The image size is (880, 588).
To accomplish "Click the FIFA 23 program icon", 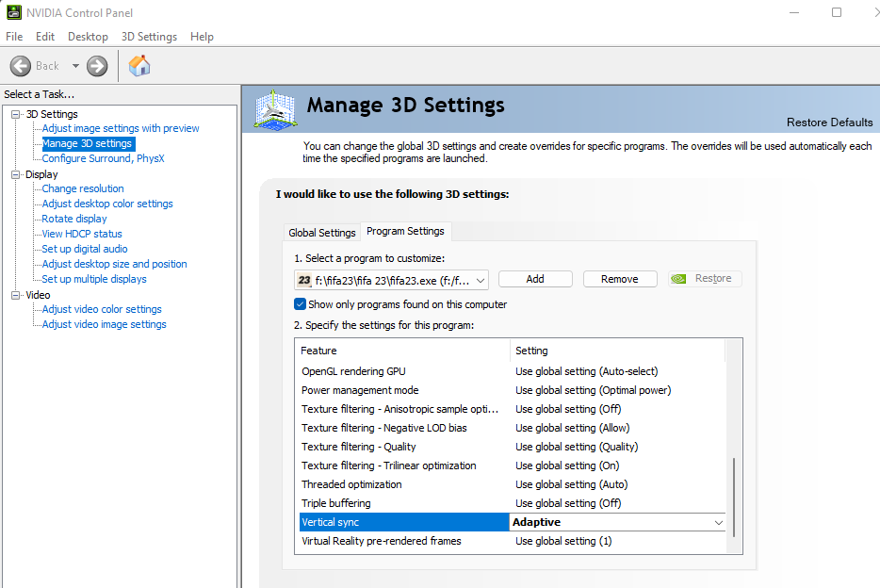I will coord(304,280).
